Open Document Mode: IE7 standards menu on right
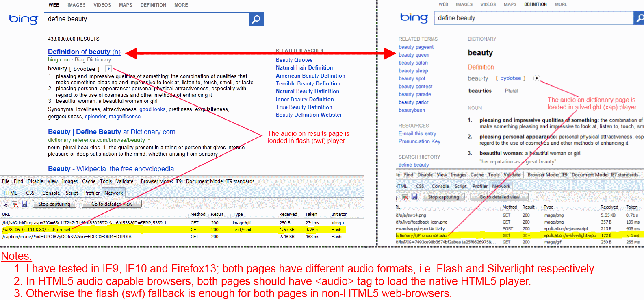644x300 pixels. click(x=605, y=175)
